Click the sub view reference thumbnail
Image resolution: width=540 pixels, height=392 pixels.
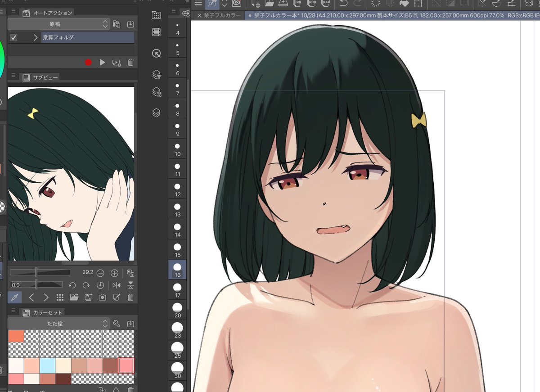click(x=71, y=174)
